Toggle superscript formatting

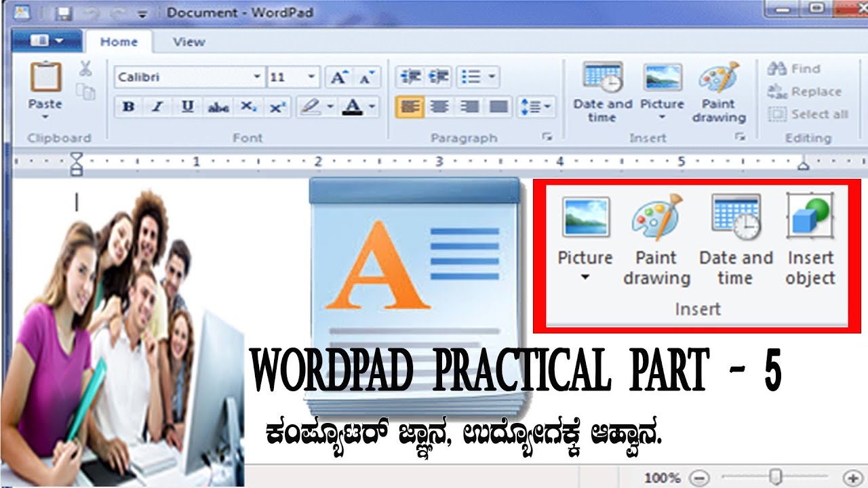click(x=277, y=107)
